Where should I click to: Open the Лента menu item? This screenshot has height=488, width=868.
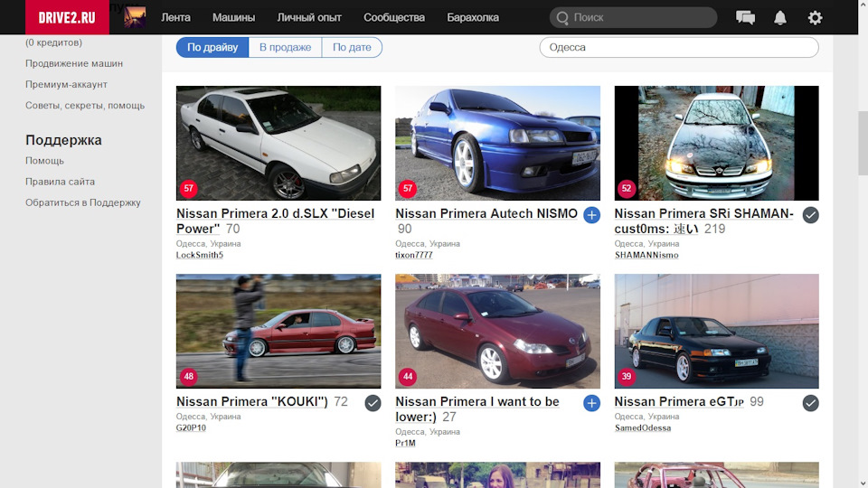tap(175, 18)
